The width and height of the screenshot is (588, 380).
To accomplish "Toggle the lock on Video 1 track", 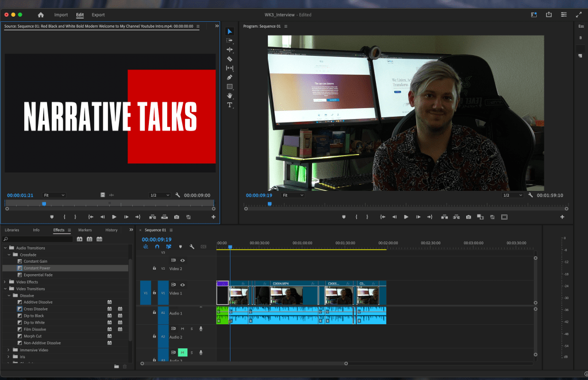I will click(x=154, y=293).
